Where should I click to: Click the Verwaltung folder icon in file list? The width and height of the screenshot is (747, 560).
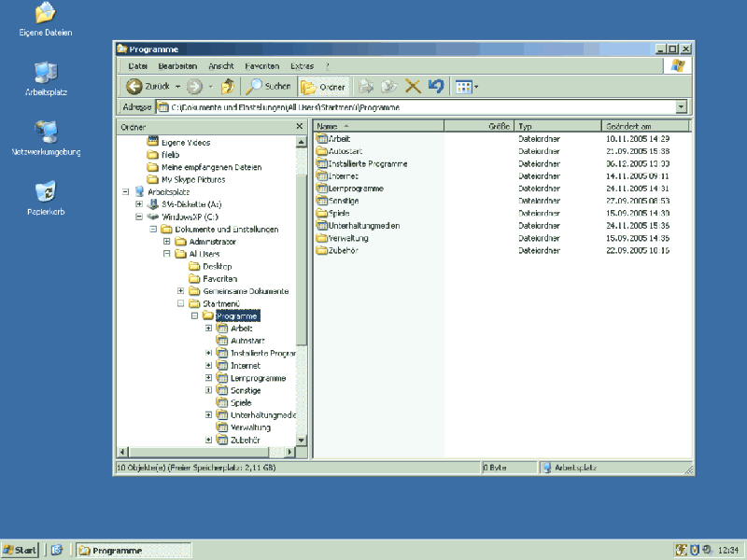click(322, 238)
